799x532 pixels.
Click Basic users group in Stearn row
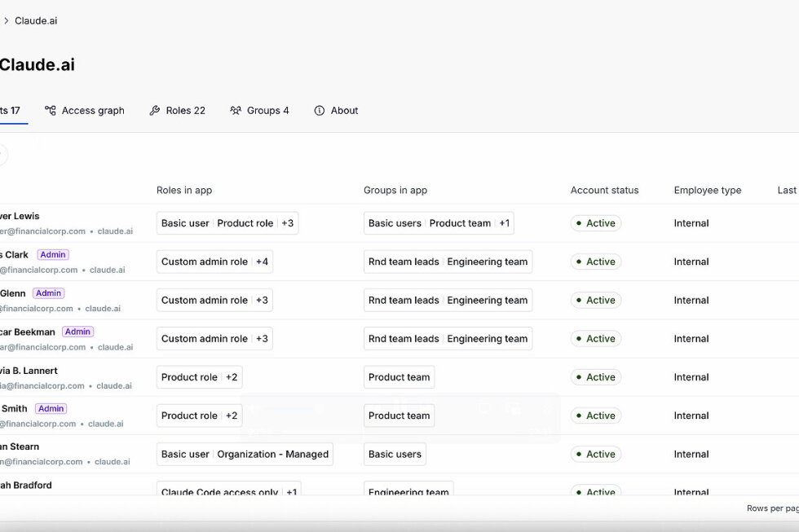[x=395, y=454]
